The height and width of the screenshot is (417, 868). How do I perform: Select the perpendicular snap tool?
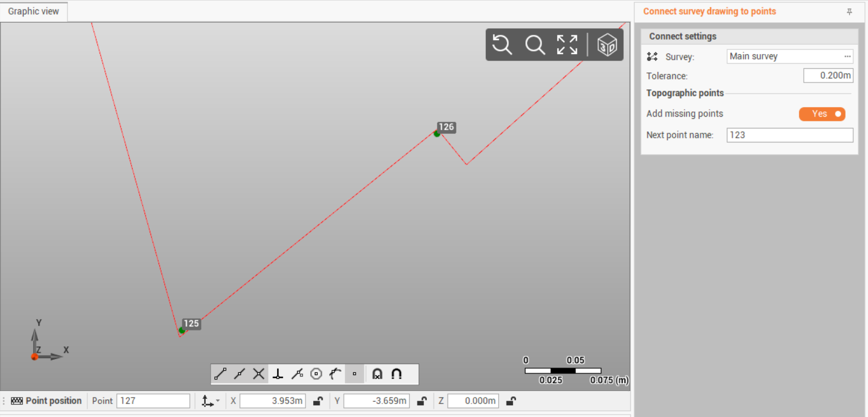[x=278, y=374]
